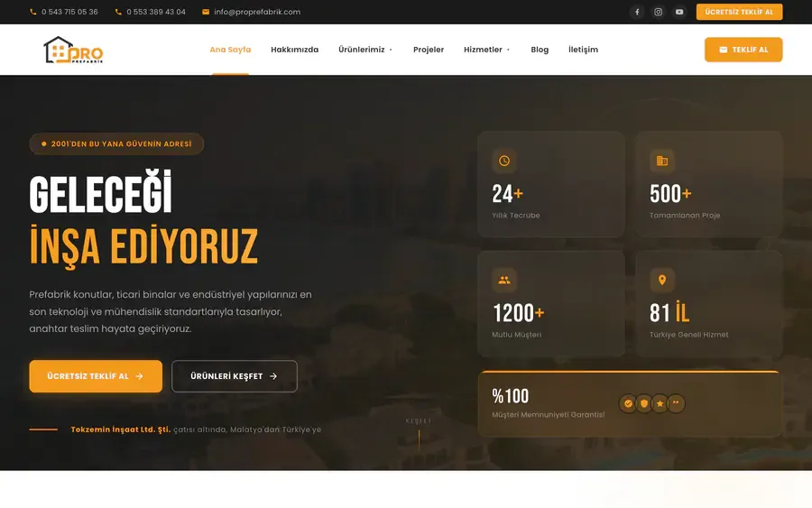Expand the Ürünlerimiz dropdown arrow
The height and width of the screenshot is (508, 812).
tap(391, 50)
